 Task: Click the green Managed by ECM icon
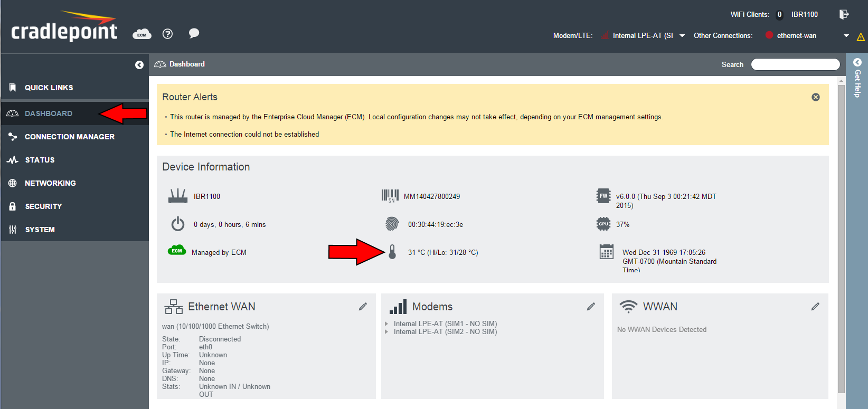click(x=177, y=250)
